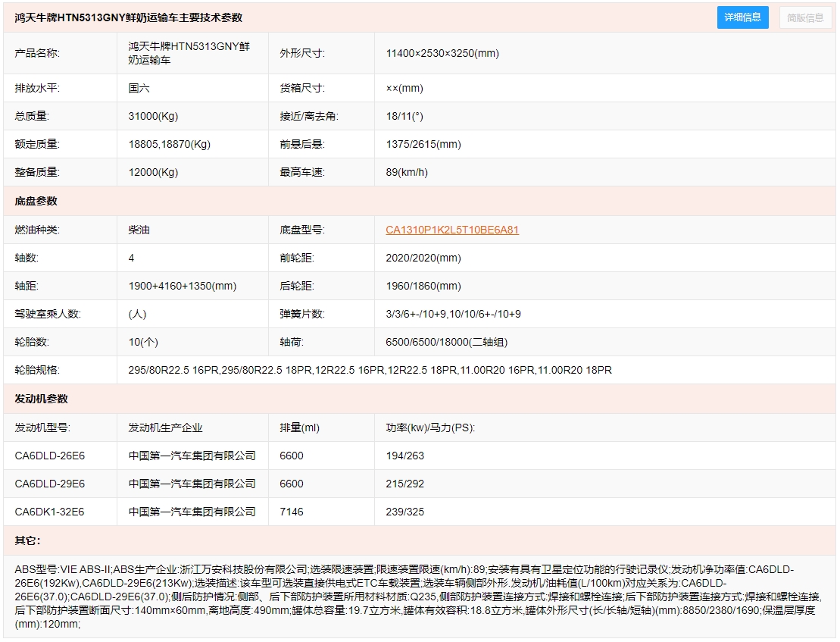Select the page title 鸿天牛牌HTN5313GNY鲜奶运输车主要技术参数

(x=129, y=17)
